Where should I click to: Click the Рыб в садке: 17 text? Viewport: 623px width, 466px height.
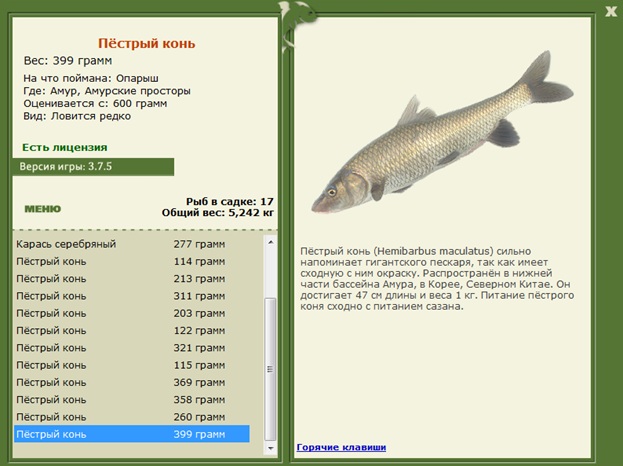pyautogui.click(x=230, y=201)
